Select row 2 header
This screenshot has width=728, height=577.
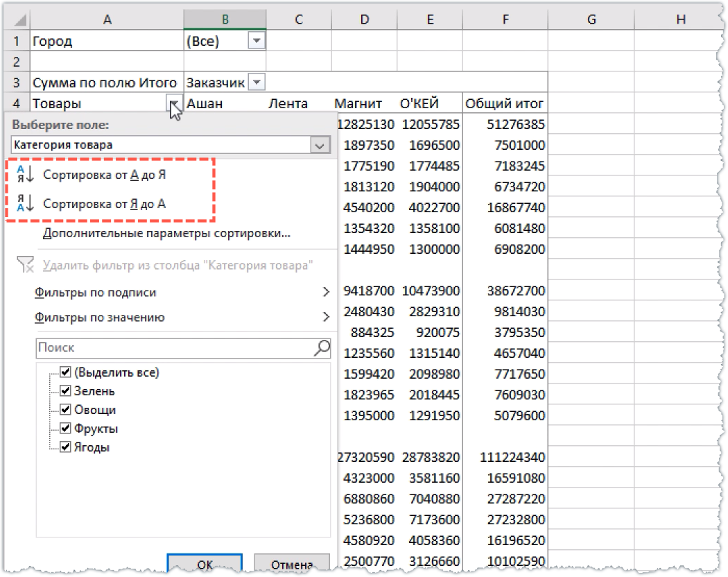17,61
